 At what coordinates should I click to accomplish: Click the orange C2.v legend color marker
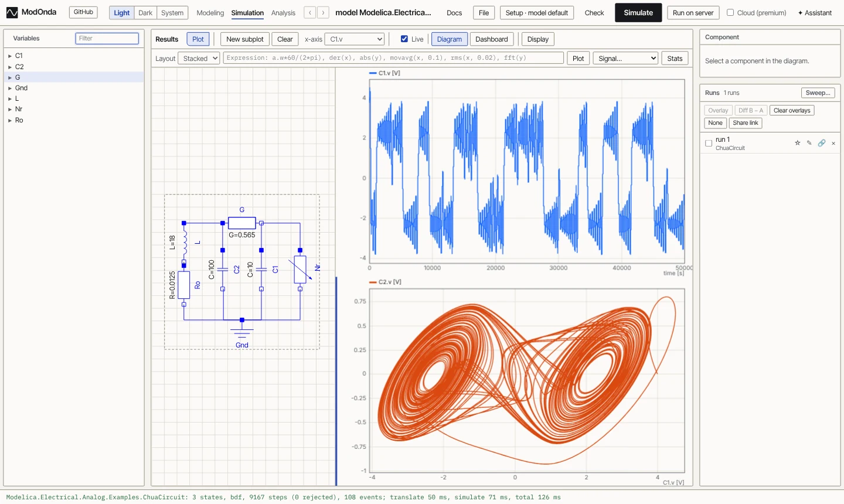pyautogui.click(x=373, y=282)
